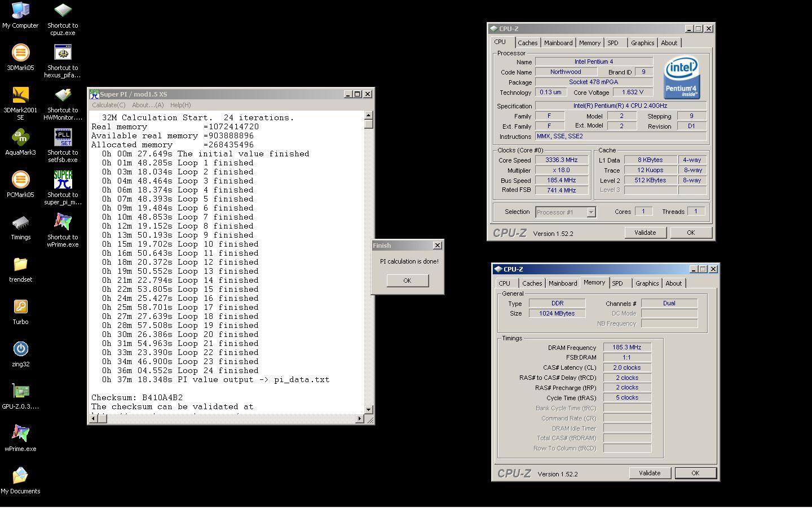Image resolution: width=812 pixels, height=508 pixels.
Task: Click Super PI horizontal scrollbar right arrow
Action: coord(360,419)
